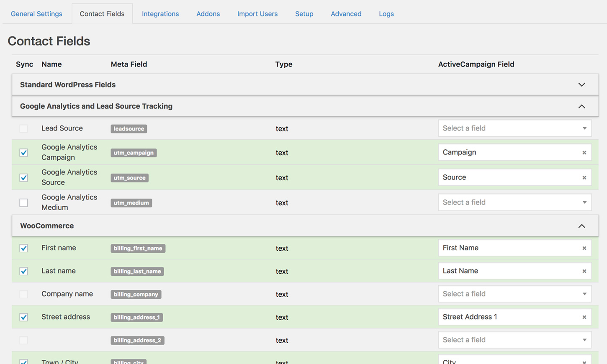
Task: Collapse Google Analytics and Lead Source Tracking
Action: pos(581,107)
